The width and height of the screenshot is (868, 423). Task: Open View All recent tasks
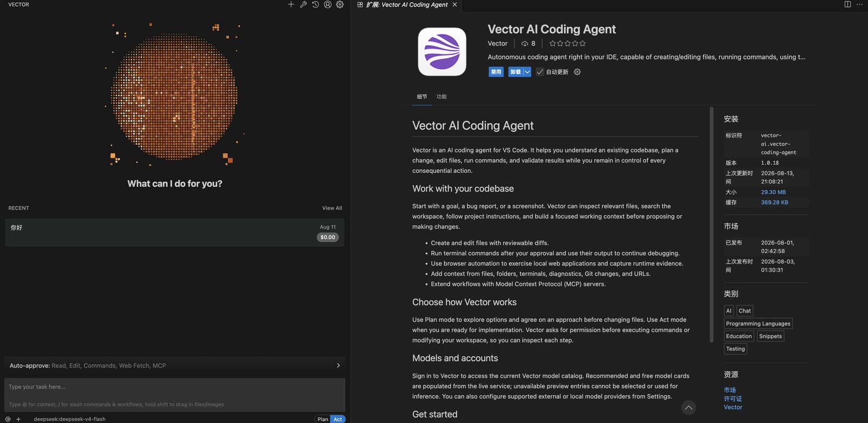pos(332,208)
